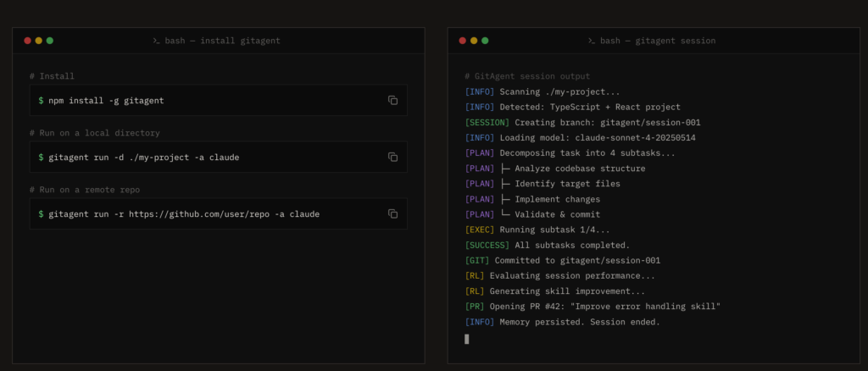This screenshot has height=371, width=868.
Task: Click the 'Scanning ./my-project...' log line
Action: tap(559, 91)
